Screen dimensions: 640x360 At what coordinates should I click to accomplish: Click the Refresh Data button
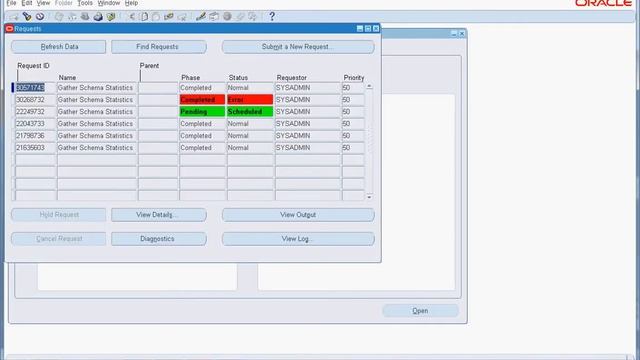59,47
